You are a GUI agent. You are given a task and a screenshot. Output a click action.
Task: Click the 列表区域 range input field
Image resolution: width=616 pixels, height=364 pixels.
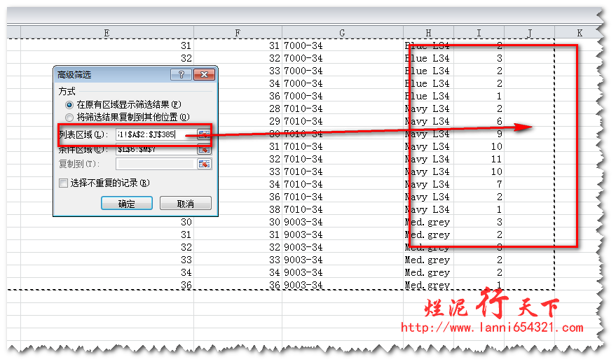tap(155, 134)
